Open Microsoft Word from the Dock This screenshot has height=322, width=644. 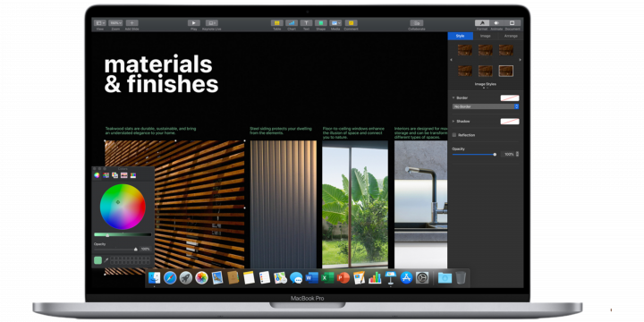[x=312, y=278]
